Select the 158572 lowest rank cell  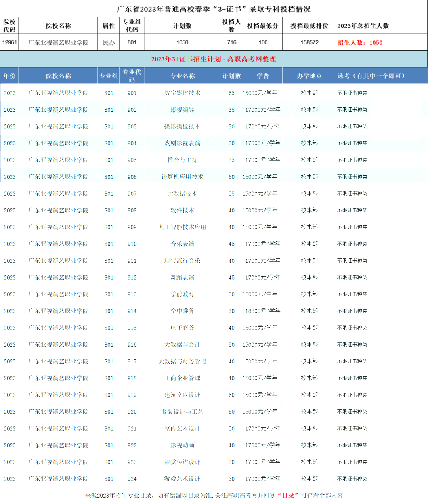[309, 42]
